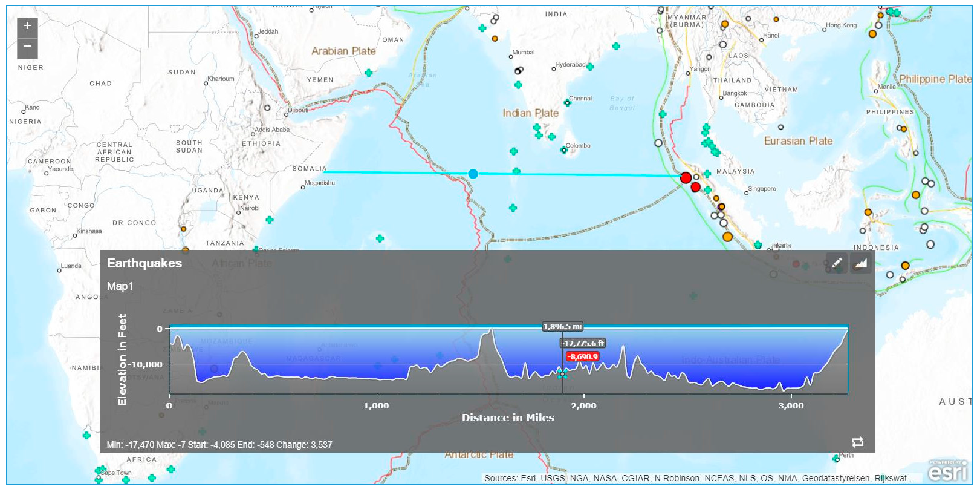Click the chart's vertical position indicator line
980x492 pixels.
pyautogui.click(x=563, y=363)
